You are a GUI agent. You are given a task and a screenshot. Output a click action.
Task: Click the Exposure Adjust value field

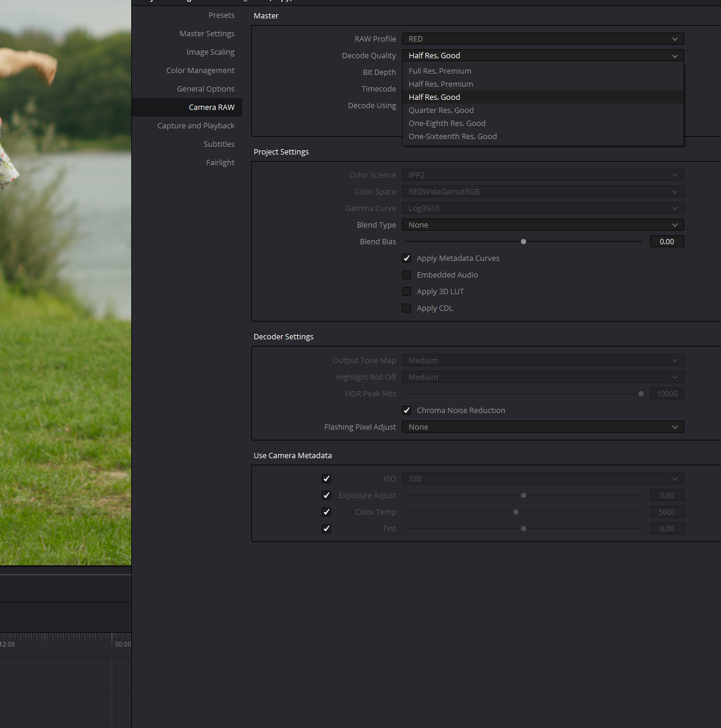tap(667, 495)
